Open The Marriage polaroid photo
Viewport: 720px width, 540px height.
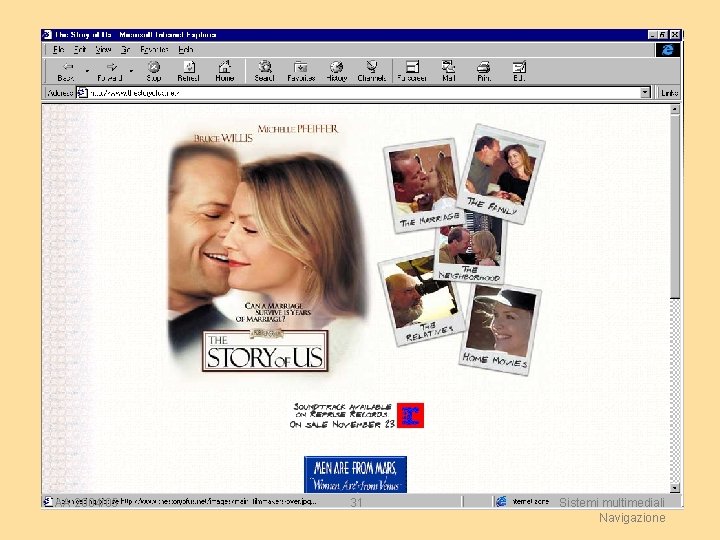pos(423,185)
